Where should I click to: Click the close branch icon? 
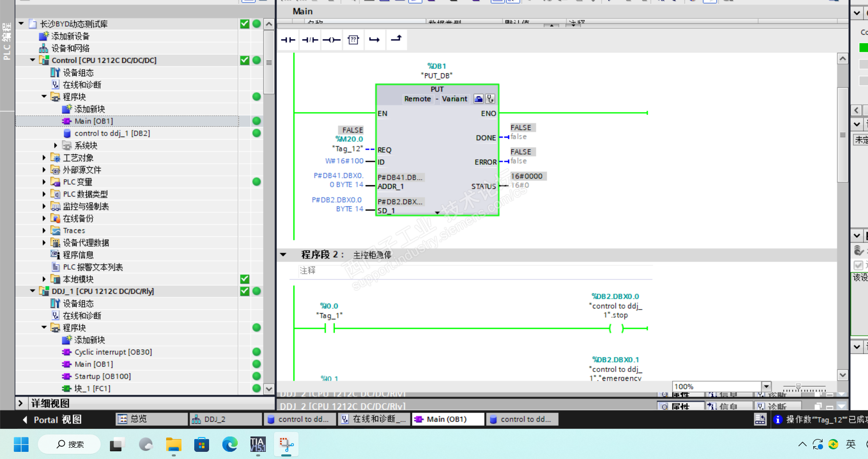(x=396, y=39)
